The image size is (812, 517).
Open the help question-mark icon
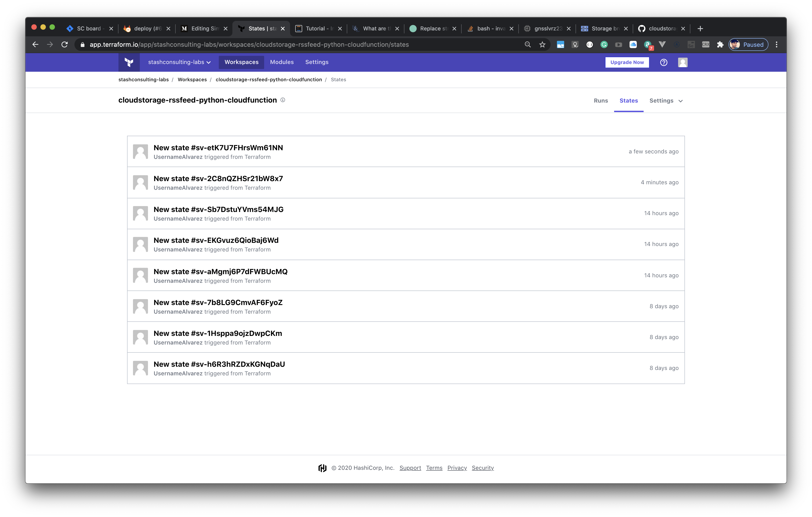tap(663, 62)
